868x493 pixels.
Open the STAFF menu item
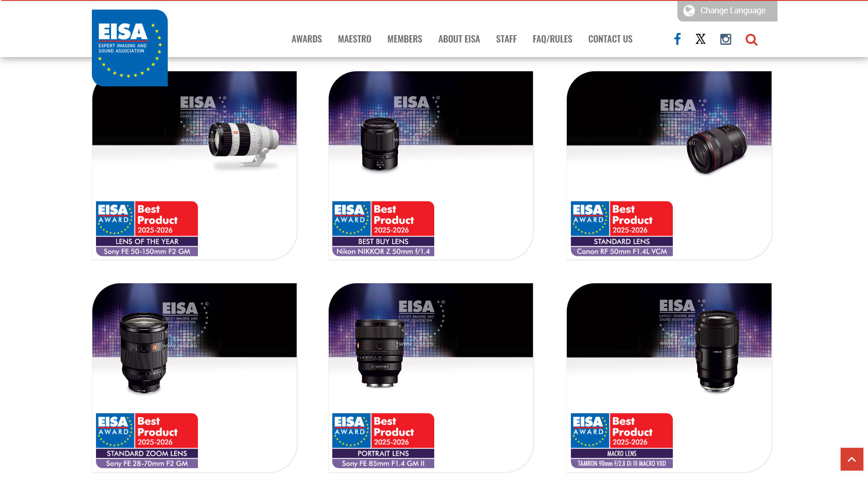pyautogui.click(x=506, y=39)
